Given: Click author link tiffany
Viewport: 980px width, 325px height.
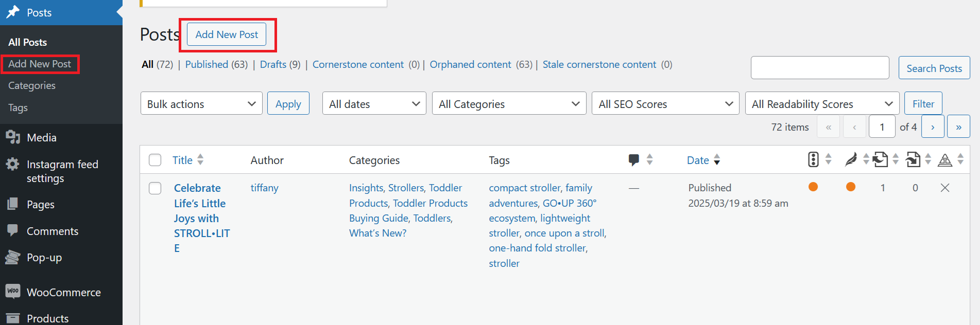Looking at the screenshot, I should (265, 188).
